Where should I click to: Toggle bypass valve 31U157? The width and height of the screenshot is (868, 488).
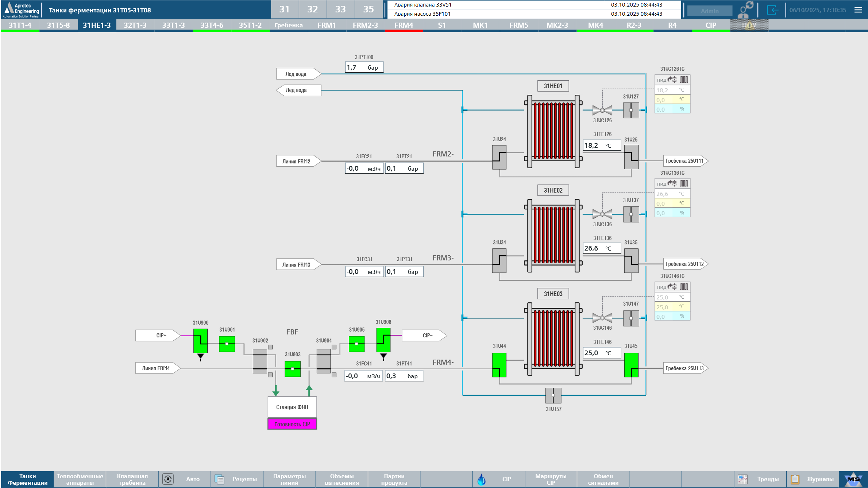tap(553, 395)
